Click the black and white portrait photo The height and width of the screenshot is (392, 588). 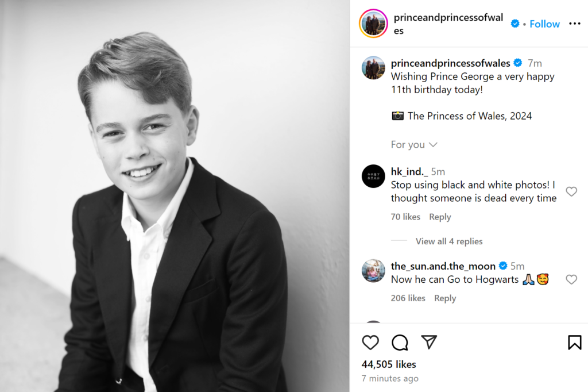click(175, 196)
